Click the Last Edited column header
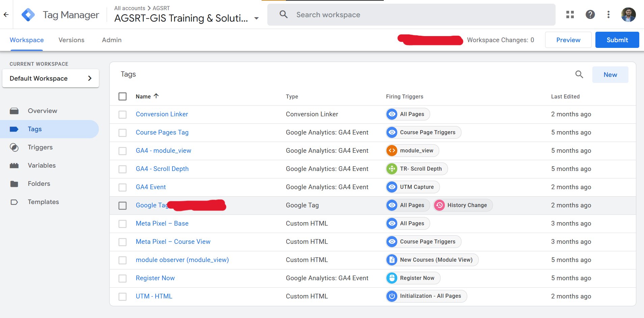The width and height of the screenshot is (644, 318). coord(565,96)
